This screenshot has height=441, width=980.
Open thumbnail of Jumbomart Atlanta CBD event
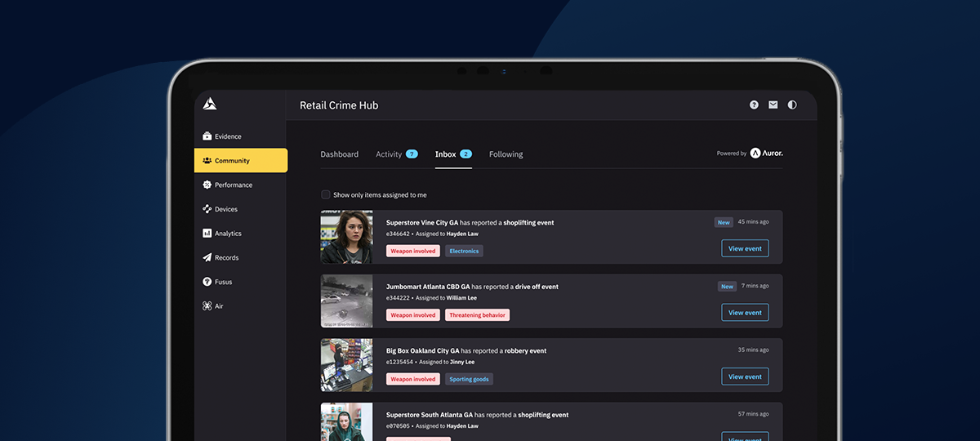tap(346, 301)
